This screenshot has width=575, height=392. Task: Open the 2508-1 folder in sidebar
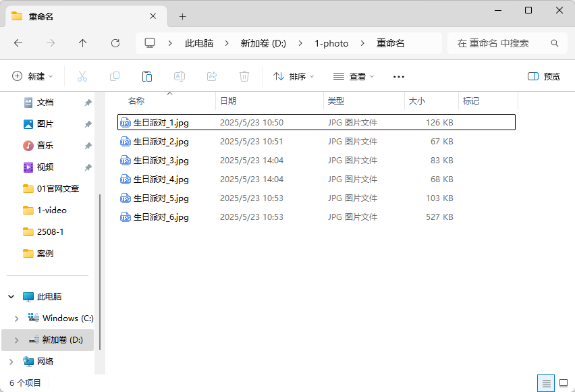point(43,232)
